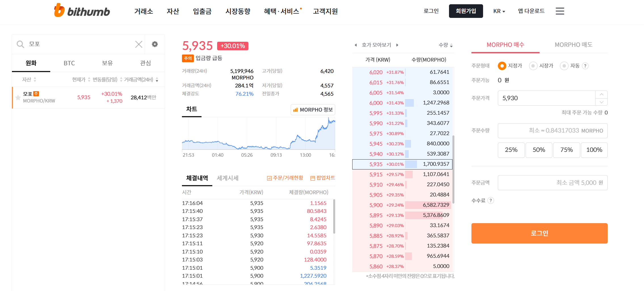Click the 회원가입 signup button
Viewport: 644px width, 291px height.
tap(466, 11)
